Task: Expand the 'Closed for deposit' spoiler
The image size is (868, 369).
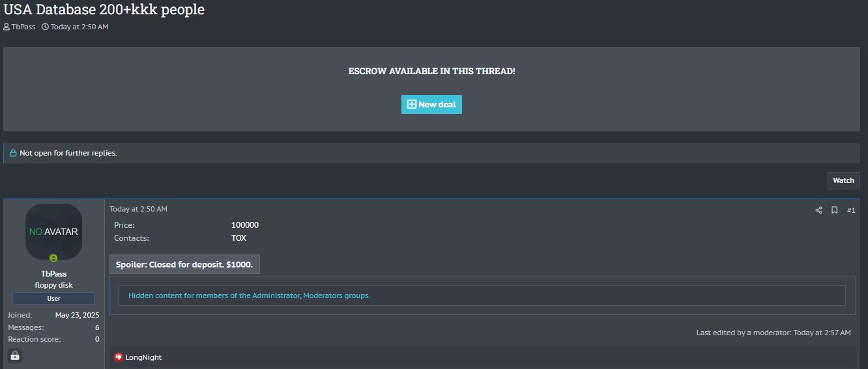Action: [184, 264]
